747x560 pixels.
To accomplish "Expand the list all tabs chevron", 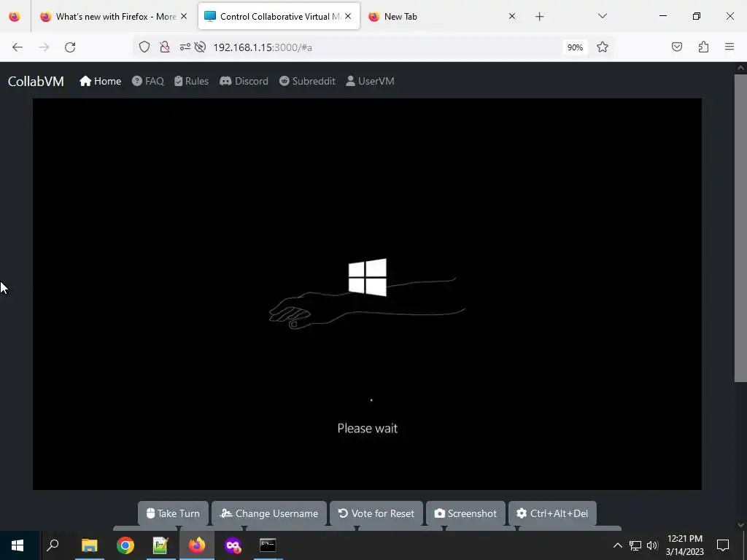I will click(602, 16).
